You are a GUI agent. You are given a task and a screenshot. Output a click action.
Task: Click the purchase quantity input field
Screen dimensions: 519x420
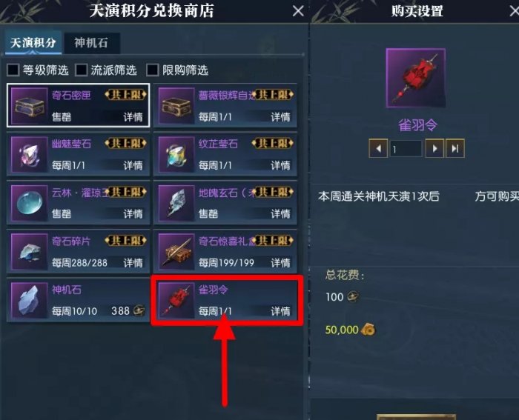(x=406, y=149)
